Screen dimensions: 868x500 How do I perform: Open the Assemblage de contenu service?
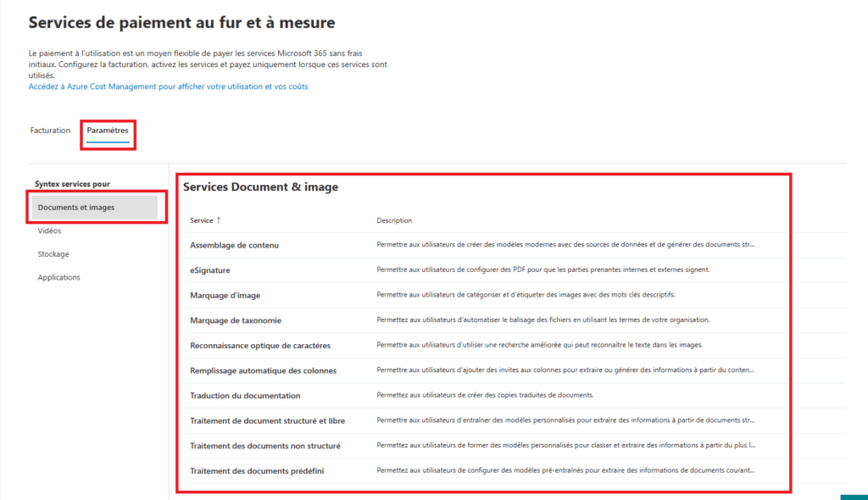(x=234, y=245)
